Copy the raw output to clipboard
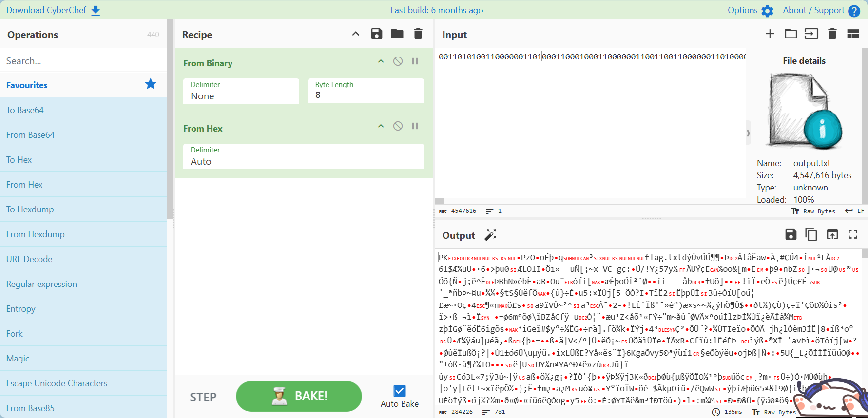Viewport: 868px width, 418px height. (811, 235)
